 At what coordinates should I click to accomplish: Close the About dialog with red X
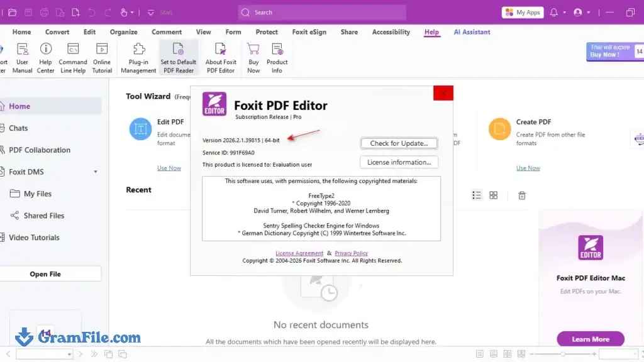443,93
